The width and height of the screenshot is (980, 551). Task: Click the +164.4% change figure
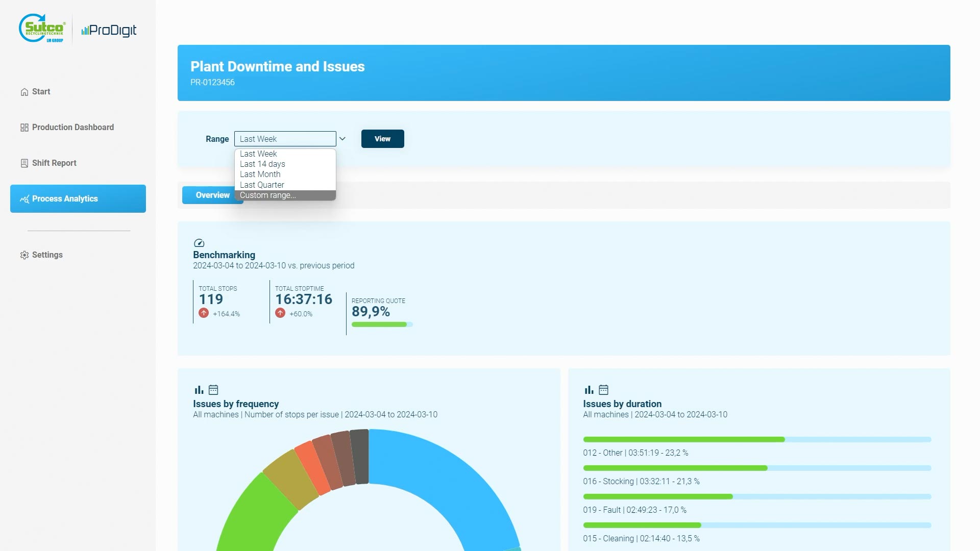[x=226, y=314]
